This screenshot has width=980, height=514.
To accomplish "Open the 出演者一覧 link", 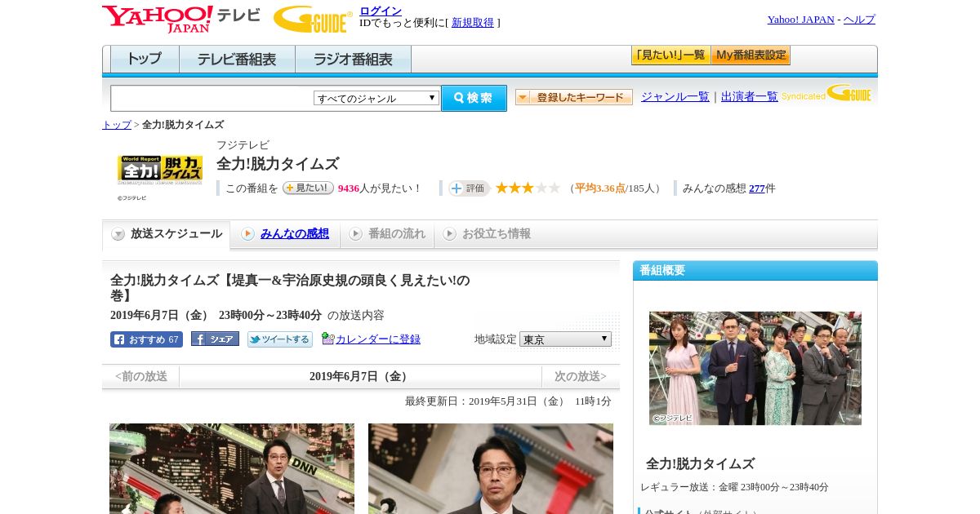I will tap(750, 96).
